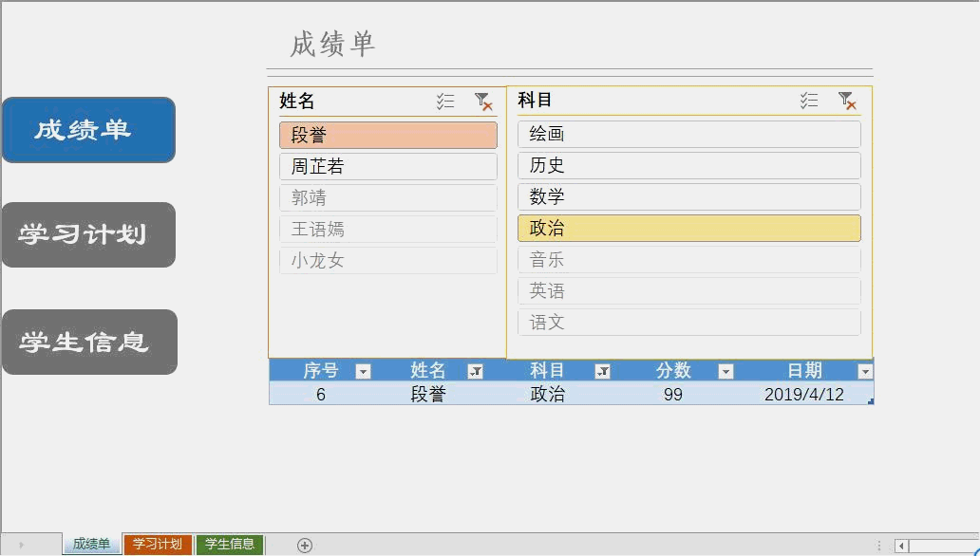Click the date cell 2019/4/12
Screen dimensions: 980x556
pyautogui.click(x=804, y=394)
